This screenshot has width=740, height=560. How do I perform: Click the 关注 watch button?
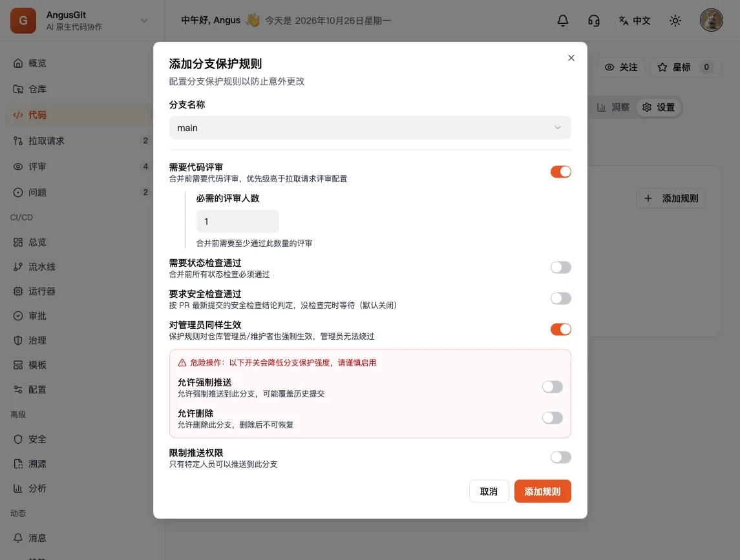tap(621, 67)
